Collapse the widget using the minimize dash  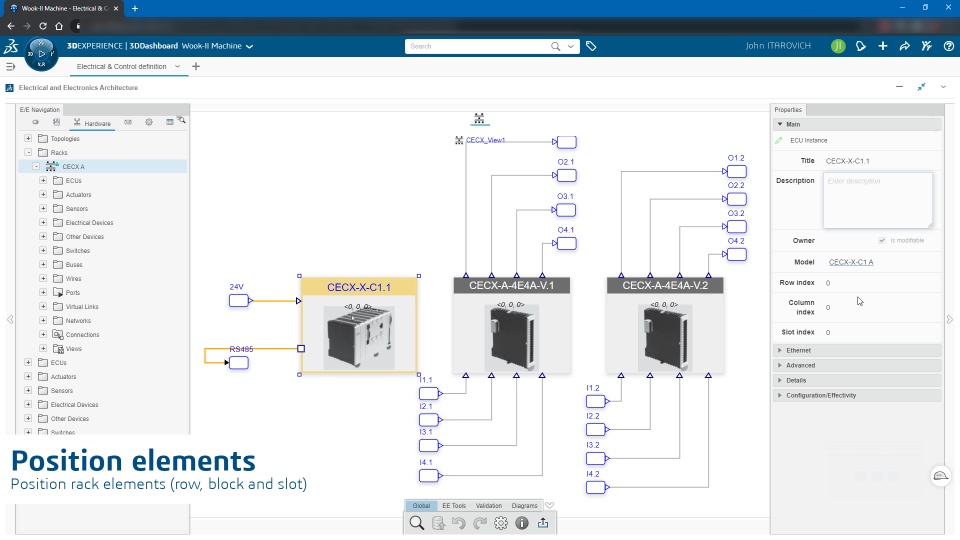[899, 87]
